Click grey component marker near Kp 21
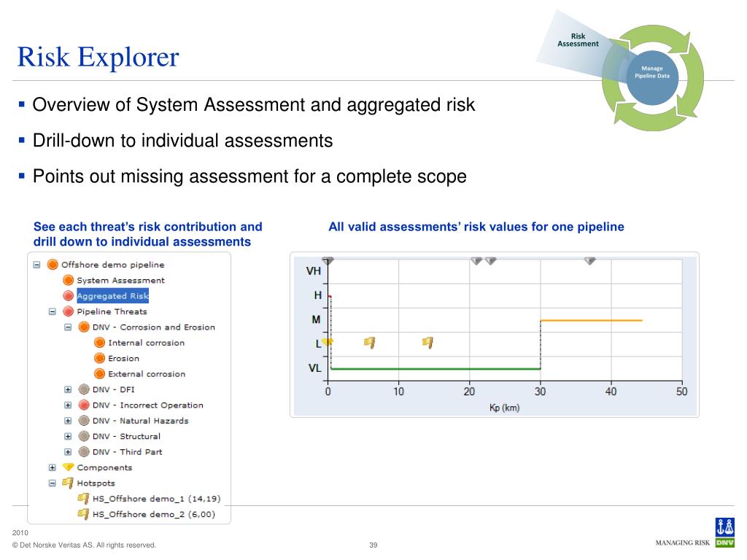 click(x=476, y=261)
